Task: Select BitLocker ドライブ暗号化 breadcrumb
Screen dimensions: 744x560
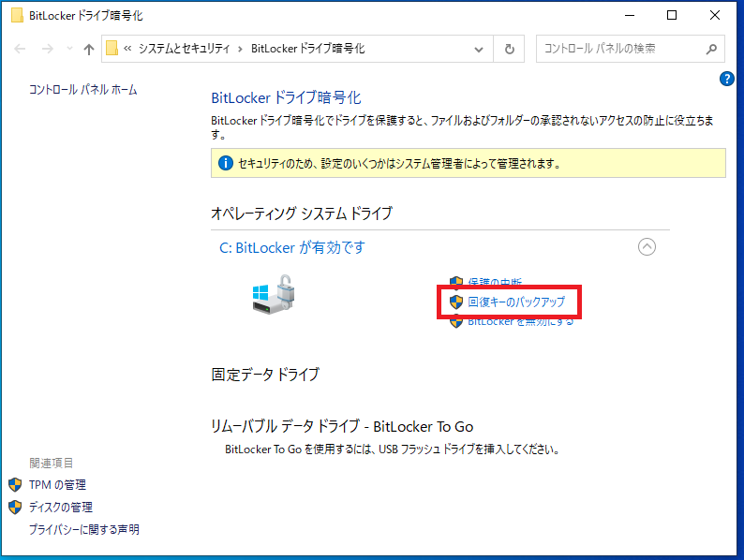Action: [x=308, y=49]
